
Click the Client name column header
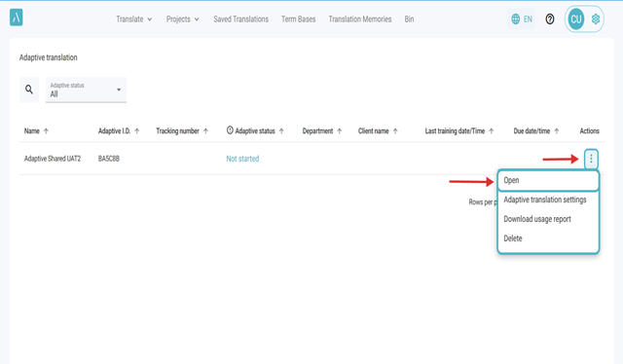pos(374,131)
